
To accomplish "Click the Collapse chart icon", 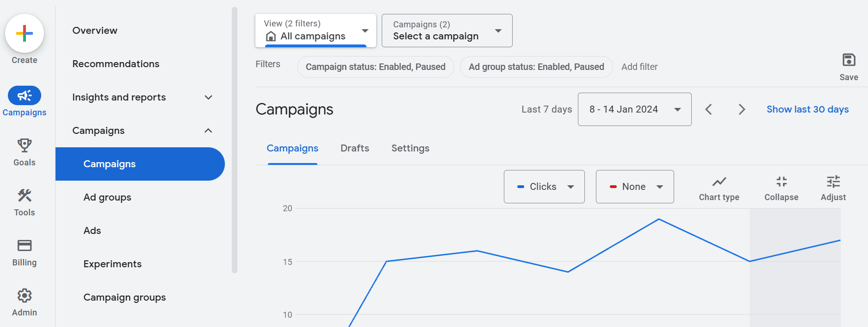I will coord(781,182).
